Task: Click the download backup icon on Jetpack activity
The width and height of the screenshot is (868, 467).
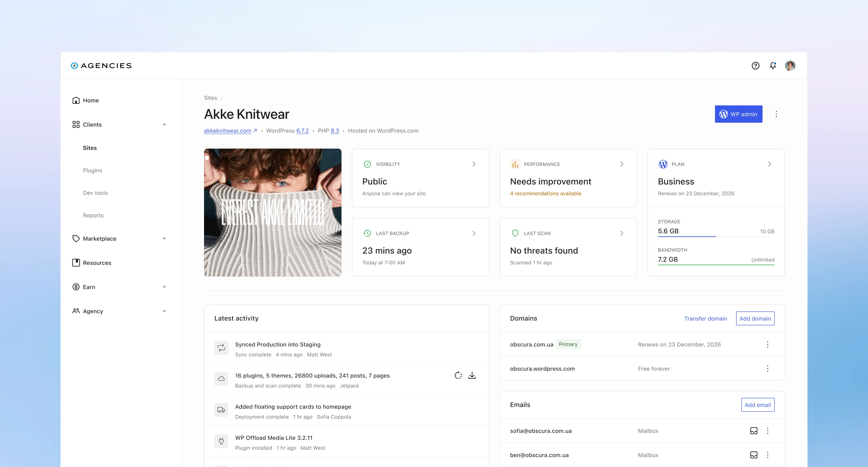Action: (x=472, y=375)
